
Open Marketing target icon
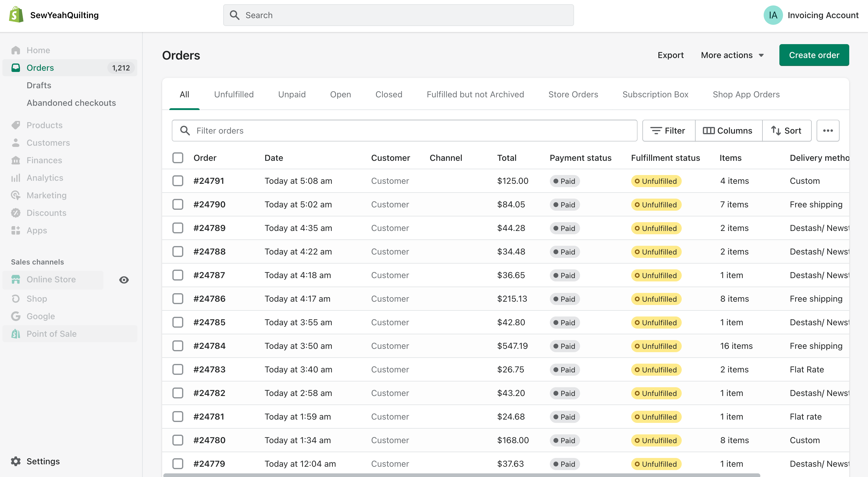pos(16,195)
